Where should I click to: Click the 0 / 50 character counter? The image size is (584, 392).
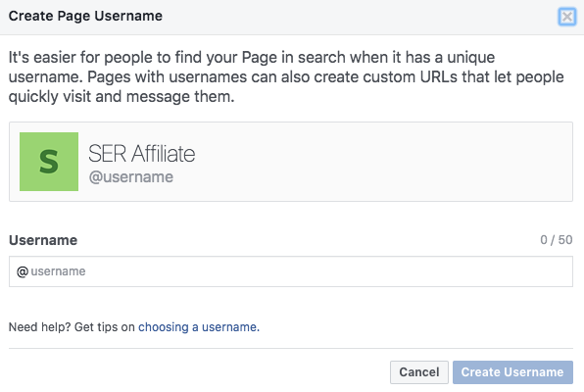pos(556,240)
